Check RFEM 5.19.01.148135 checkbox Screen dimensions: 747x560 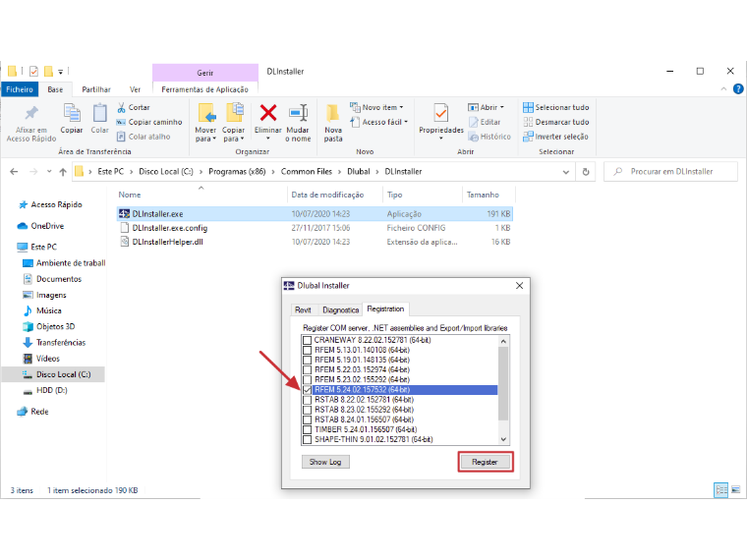point(308,360)
